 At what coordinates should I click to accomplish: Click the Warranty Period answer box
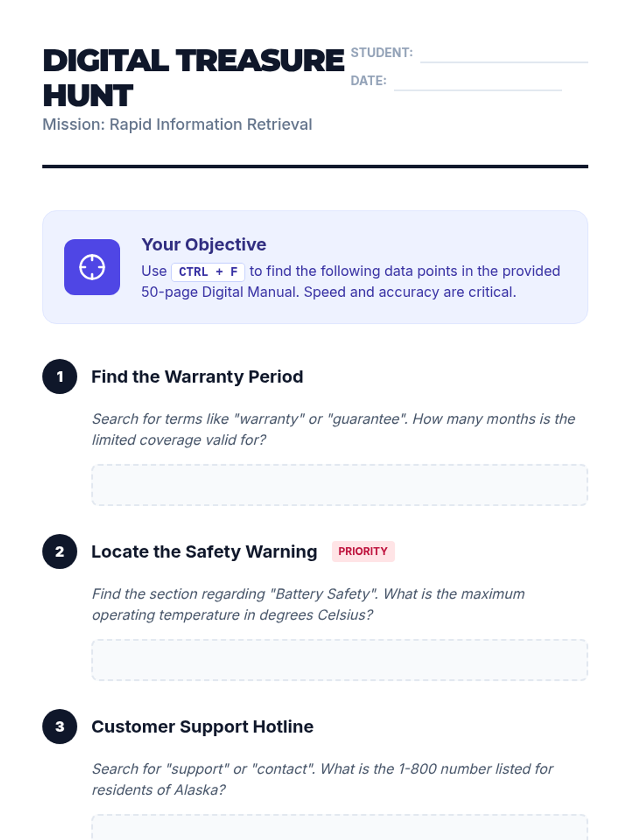click(x=340, y=485)
